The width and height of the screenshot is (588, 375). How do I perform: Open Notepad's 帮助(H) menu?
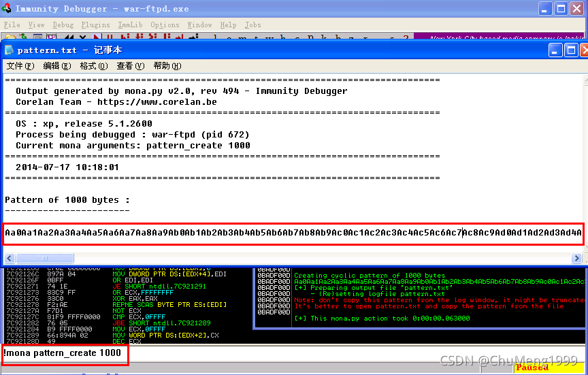tap(167, 66)
